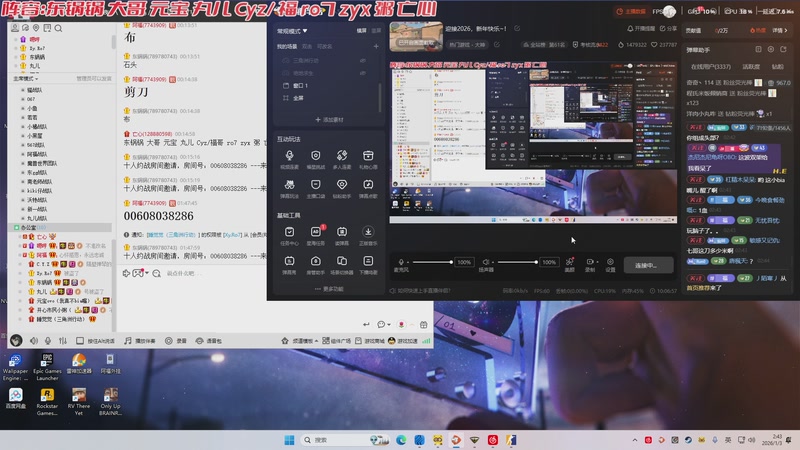800x450 pixels.
Task: Click 扬声器 speaker icon in control bar
Action: point(486,262)
